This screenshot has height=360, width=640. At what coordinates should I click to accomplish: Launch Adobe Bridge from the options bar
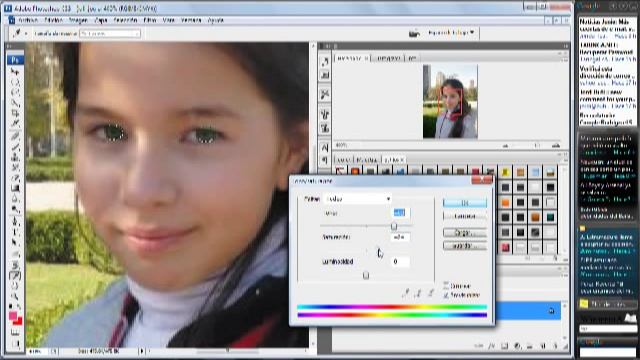tap(414, 33)
